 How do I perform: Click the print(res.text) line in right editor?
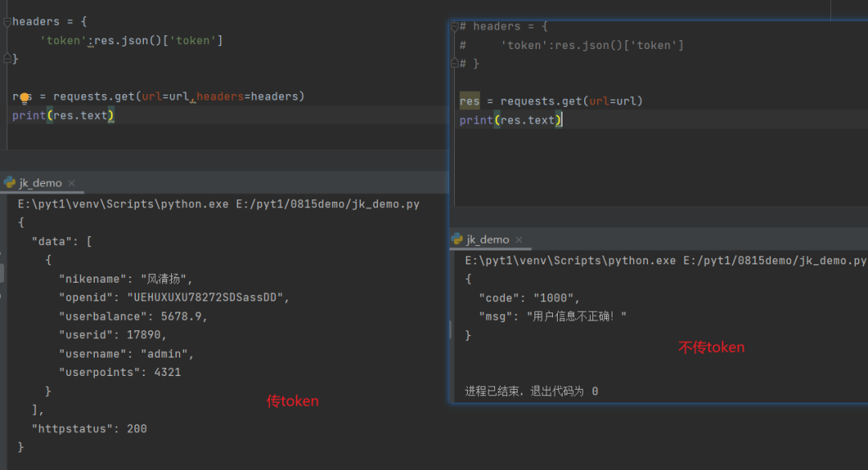pyautogui.click(x=510, y=121)
